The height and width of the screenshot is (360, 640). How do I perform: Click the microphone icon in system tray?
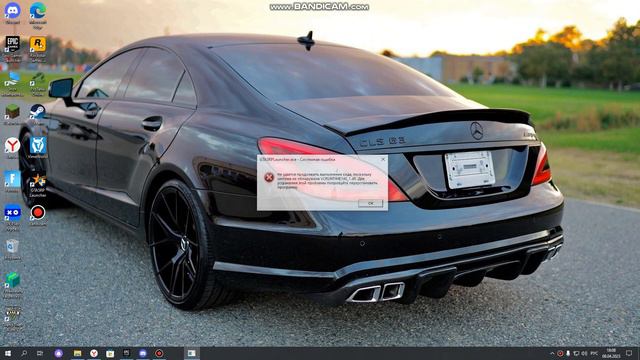point(568,353)
